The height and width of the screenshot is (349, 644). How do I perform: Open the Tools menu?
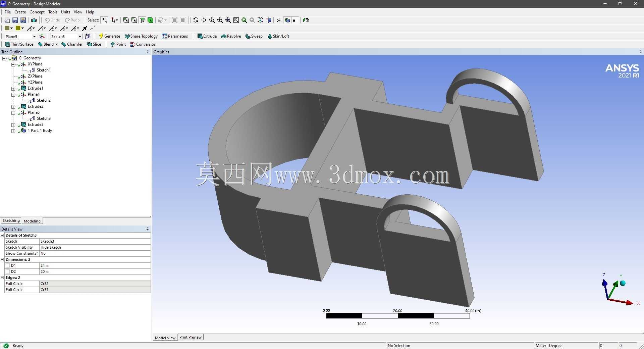53,12
